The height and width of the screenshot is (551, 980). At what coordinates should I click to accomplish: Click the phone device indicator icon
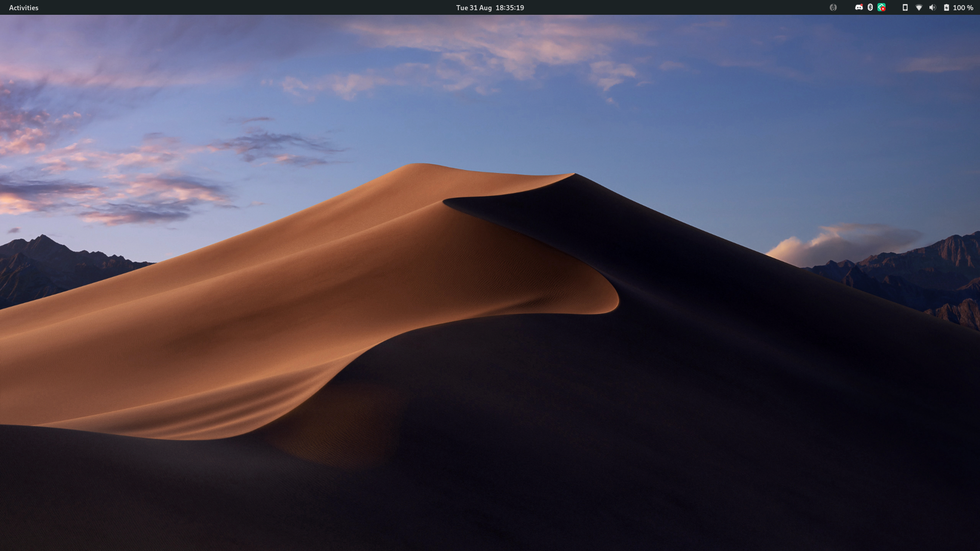tap(905, 8)
